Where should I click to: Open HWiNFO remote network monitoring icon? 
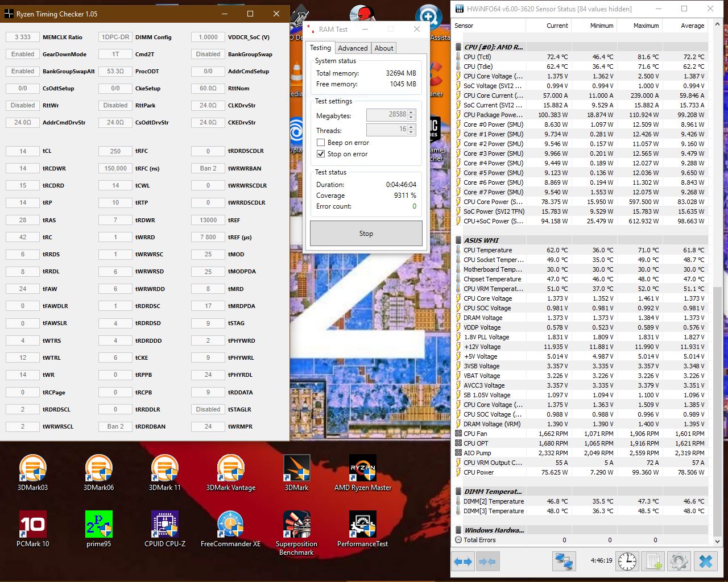(564, 562)
